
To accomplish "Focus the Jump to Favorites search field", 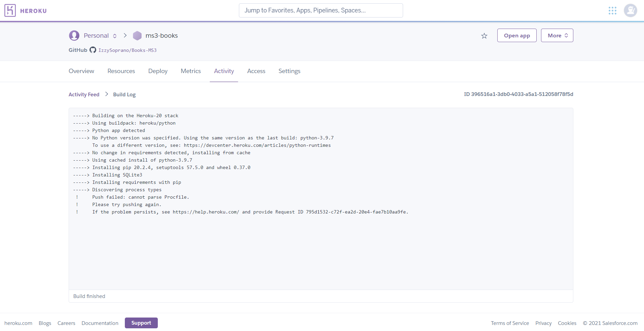I will [x=321, y=10].
